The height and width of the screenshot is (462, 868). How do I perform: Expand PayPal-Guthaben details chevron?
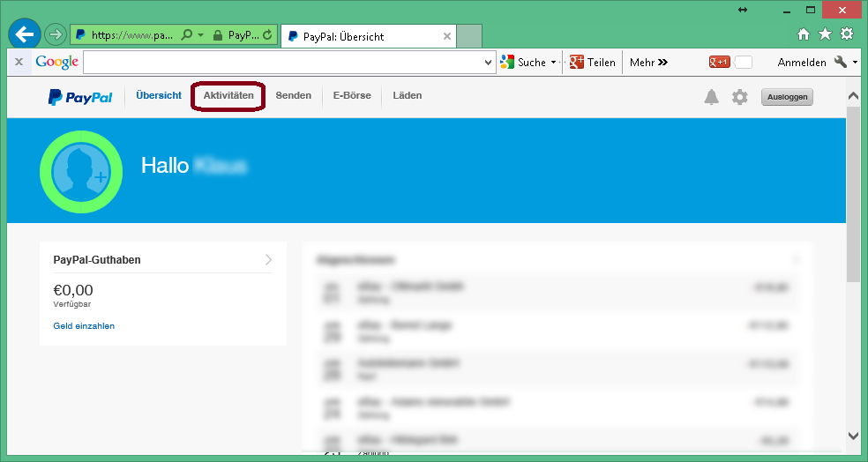pos(268,259)
